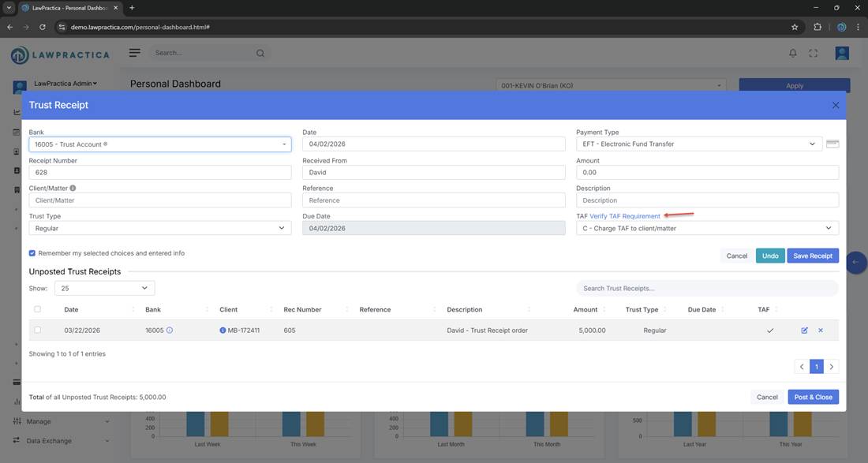
Task: Click the Client/Matter info icon
Action: coord(73,189)
